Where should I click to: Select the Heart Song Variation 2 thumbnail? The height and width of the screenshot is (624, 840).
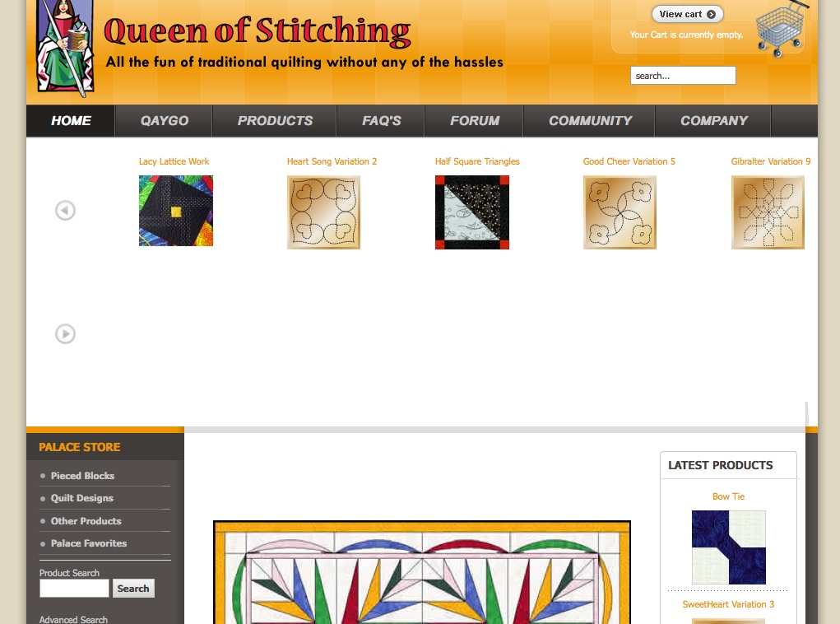323,212
